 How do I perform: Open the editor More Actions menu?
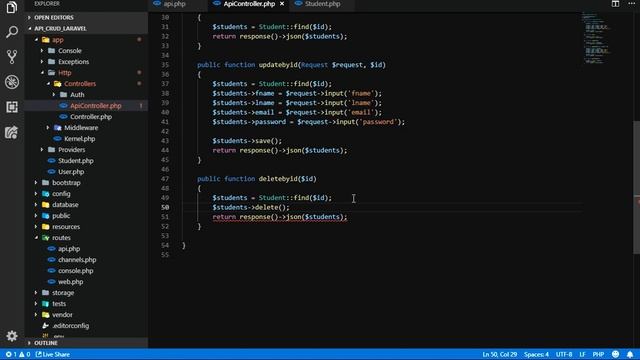pos(631,4)
